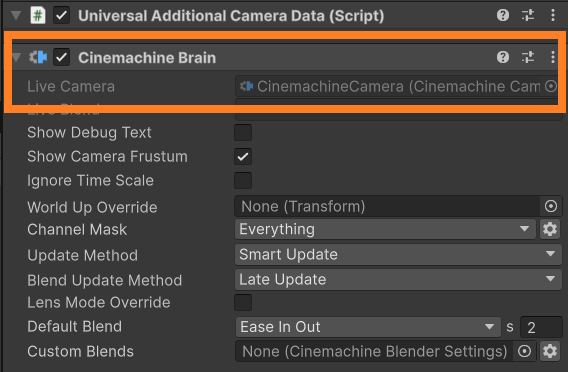
Task: Click the Ignore Time Scale label
Action: coord(90,181)
